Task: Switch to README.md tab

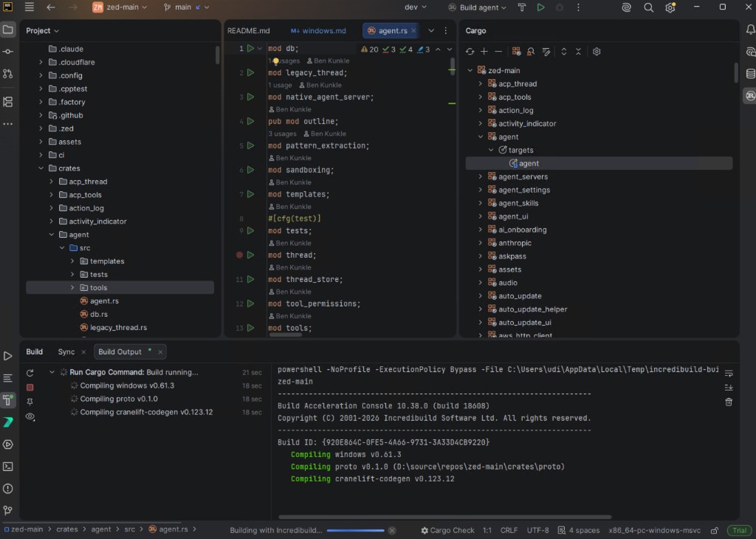Action: coord(249,30)
